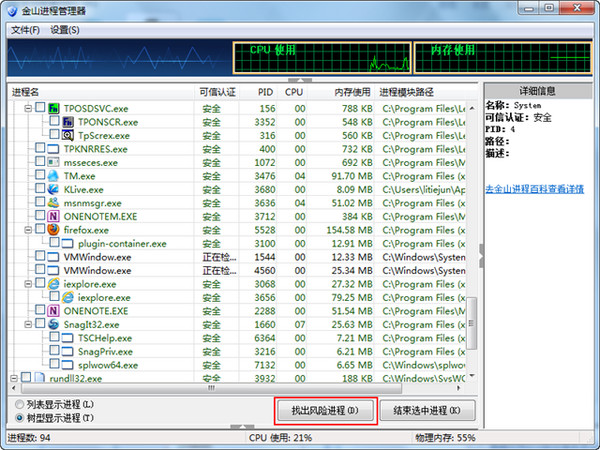Viewport: 600px width, 450px height.
Task: Open the 文件(F) menu
Action: click(x=26, y=29)
